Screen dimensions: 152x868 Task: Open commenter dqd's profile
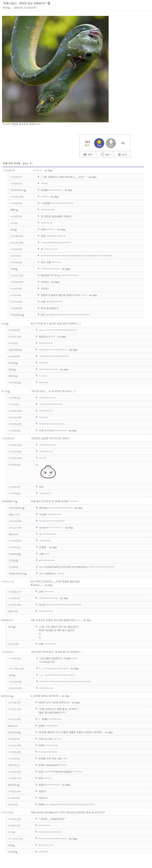pos(12,230)
